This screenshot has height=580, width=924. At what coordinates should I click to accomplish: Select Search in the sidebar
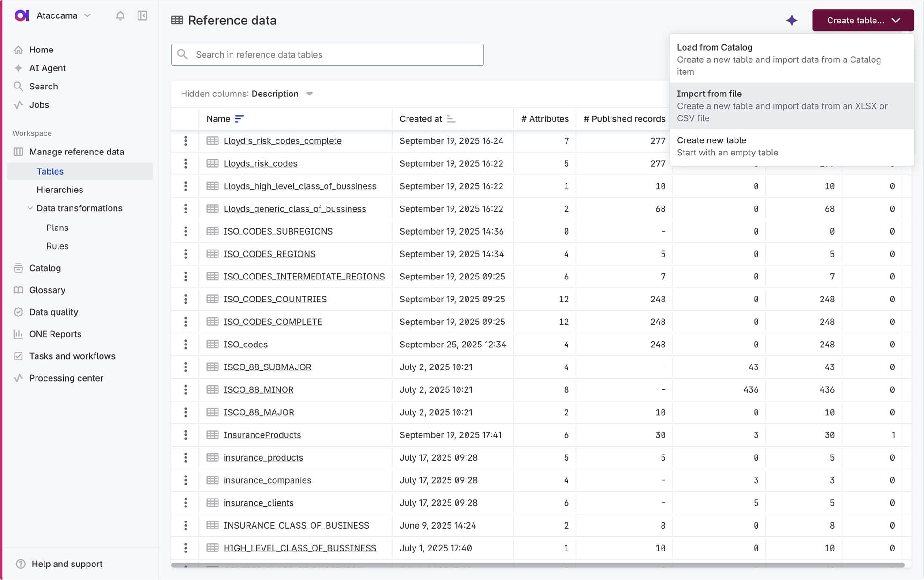[x=43, y=86]
